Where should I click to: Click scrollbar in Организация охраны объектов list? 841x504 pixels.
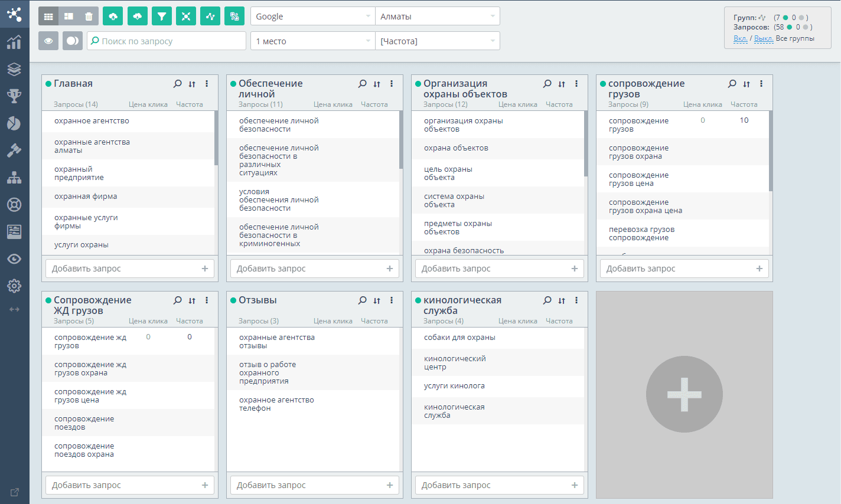[586, 144]
